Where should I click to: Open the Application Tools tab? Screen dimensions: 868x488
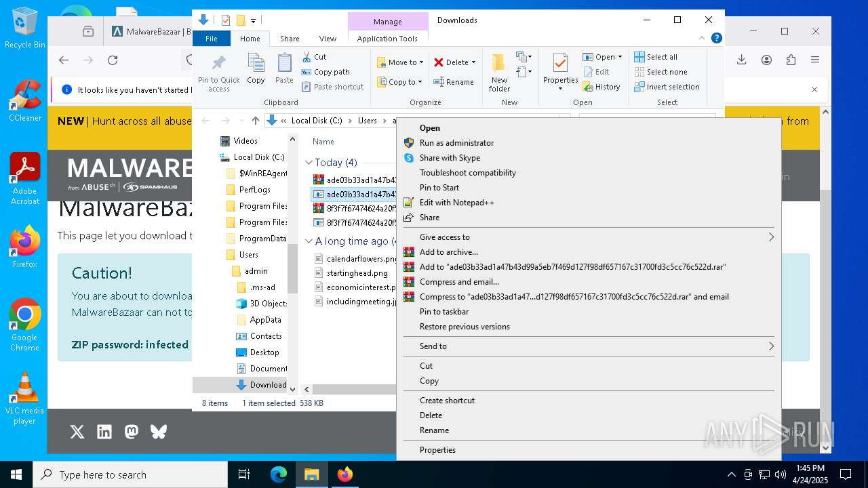(387, 39)
